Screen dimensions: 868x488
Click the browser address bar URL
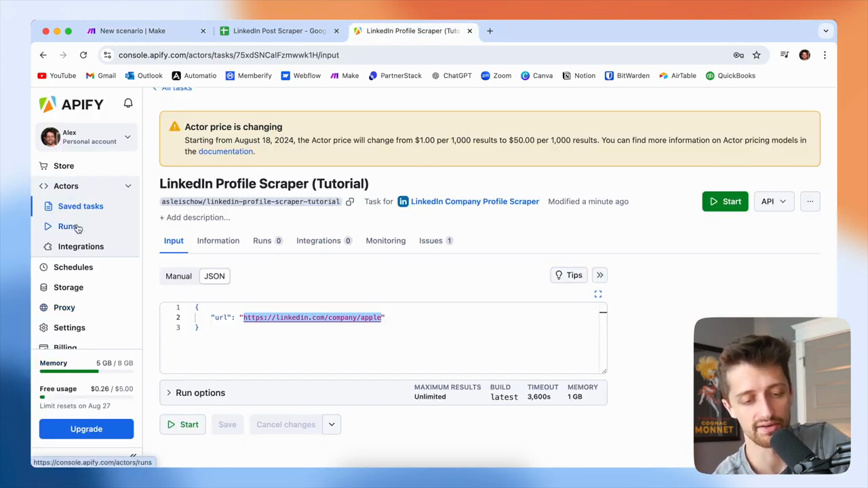(229, 55)
